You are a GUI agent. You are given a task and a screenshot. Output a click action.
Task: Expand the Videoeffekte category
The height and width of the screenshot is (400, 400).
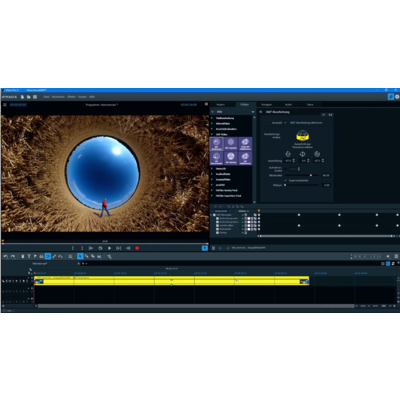(x=223, y=124)
